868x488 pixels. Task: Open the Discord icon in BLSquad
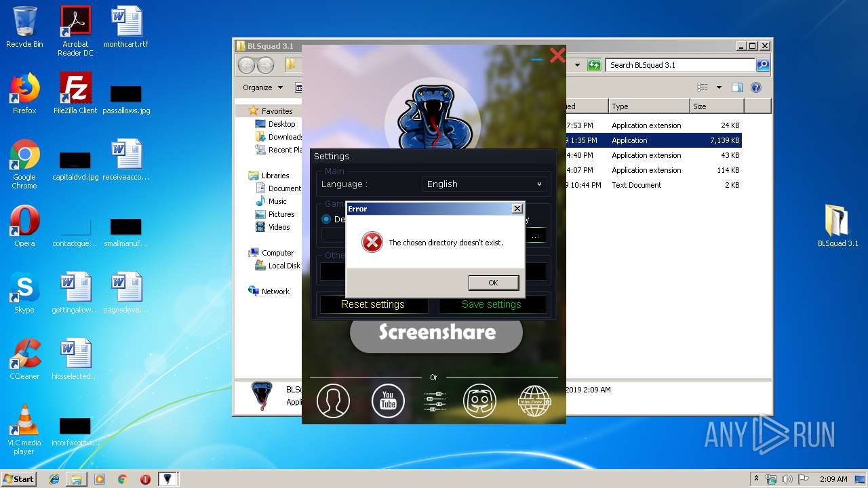pos(479,401)
